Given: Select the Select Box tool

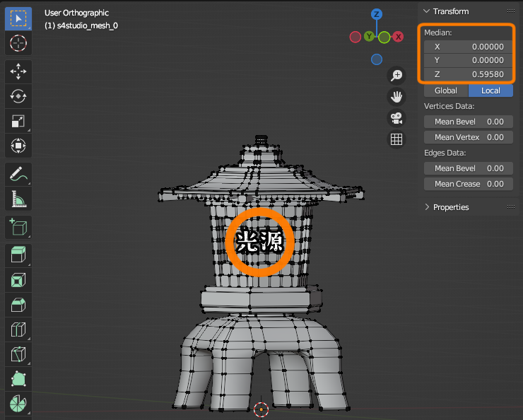Looking at the screenshot, I should tap(18, 18).
